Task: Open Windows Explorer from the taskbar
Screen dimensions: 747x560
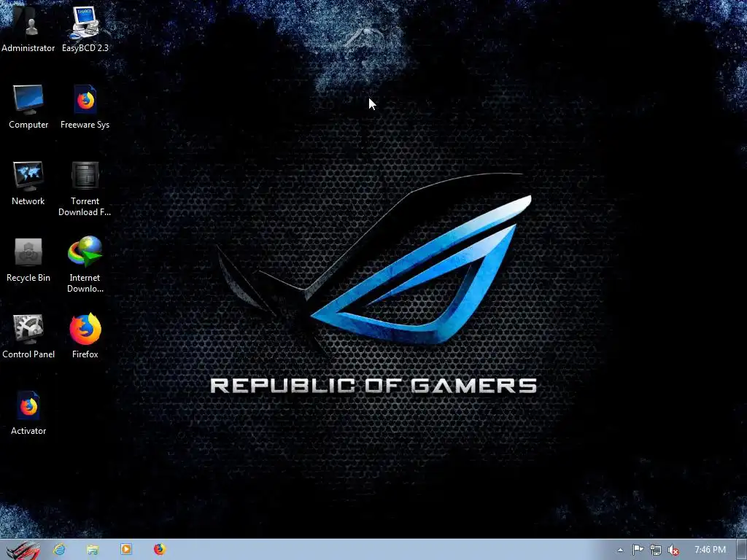Action: point(93,550)
